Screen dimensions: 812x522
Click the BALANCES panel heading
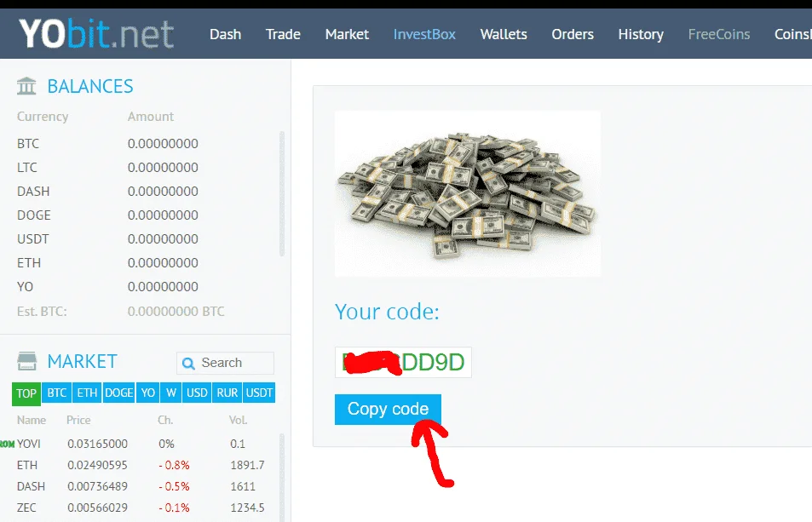90,86
